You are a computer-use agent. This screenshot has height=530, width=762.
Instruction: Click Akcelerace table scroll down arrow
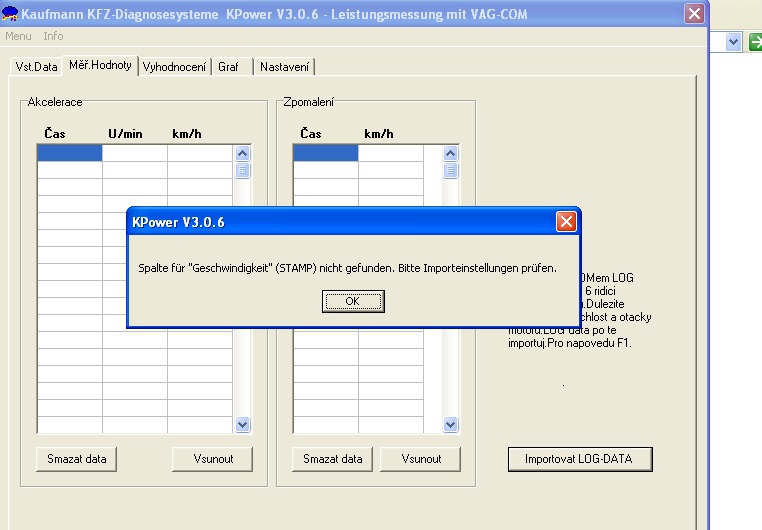pos(242,425)
